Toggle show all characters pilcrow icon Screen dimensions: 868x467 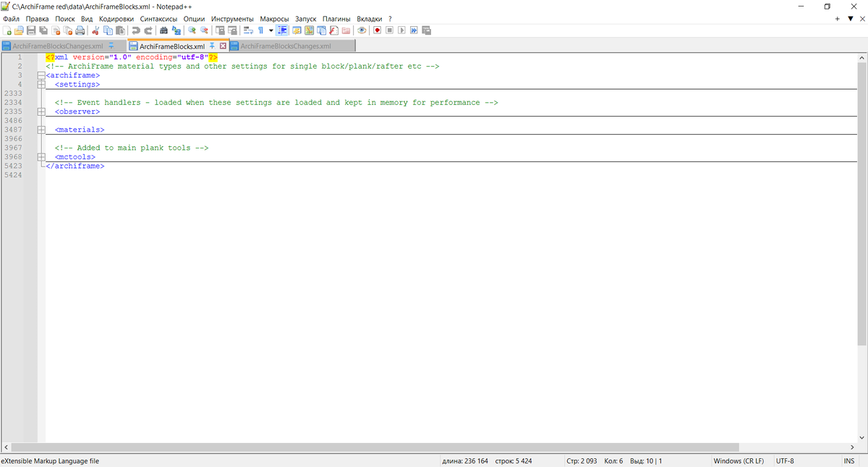[260, 30]
